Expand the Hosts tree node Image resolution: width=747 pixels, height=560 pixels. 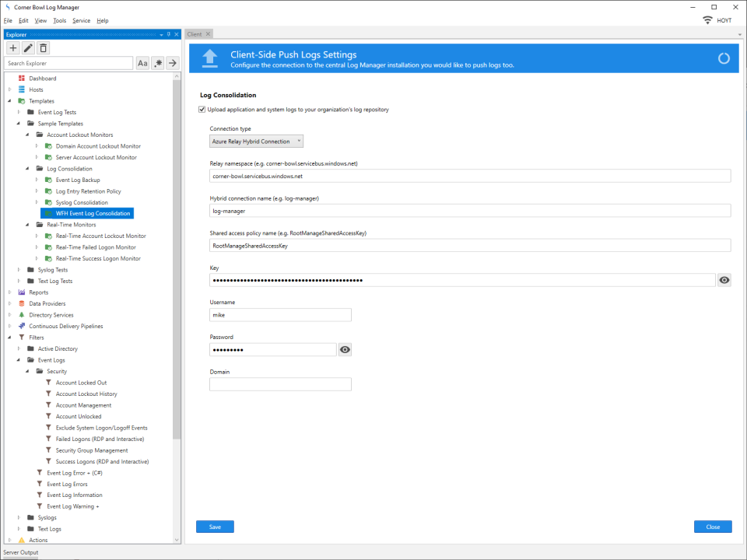[9, 89]
